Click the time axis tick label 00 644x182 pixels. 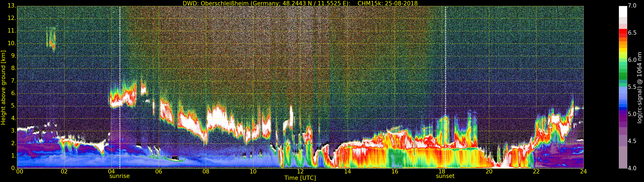[19, 172]
